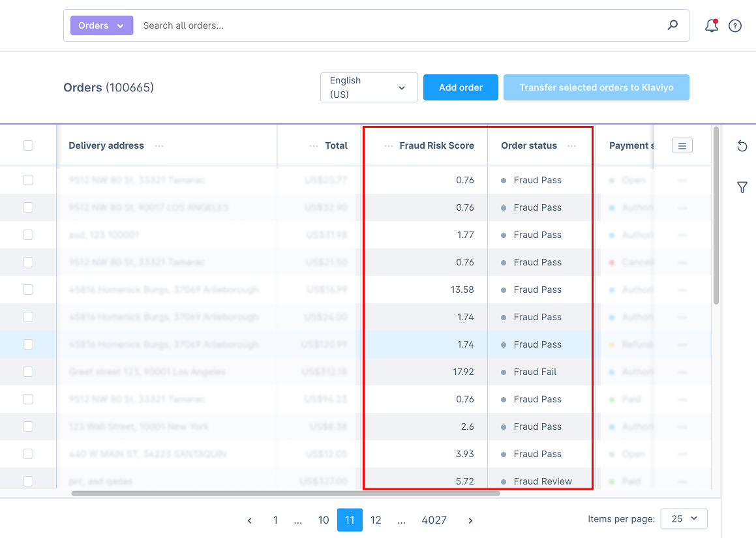Select the checkbox for the 17.92 fraud score row
The height and width of the screenshot is (538, 756).
tap(28, 372)
